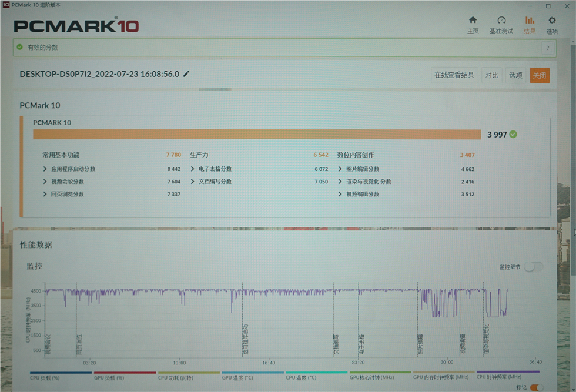Click the 对比 compare button
The width and height of the screenshot is (576, 392).
[491, 75]
